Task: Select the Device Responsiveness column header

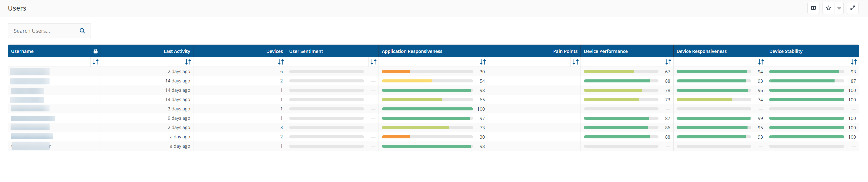Action: [701, 51]
